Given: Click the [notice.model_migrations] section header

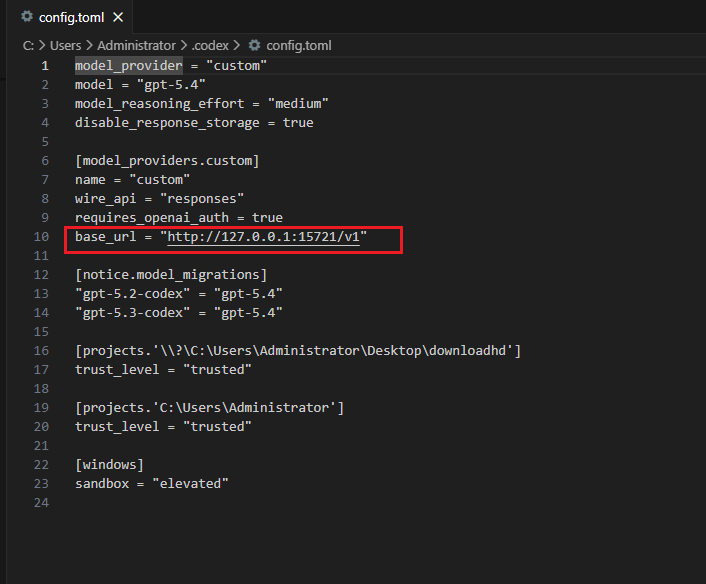Looking at the screenshot, I should tap(171, 275).
